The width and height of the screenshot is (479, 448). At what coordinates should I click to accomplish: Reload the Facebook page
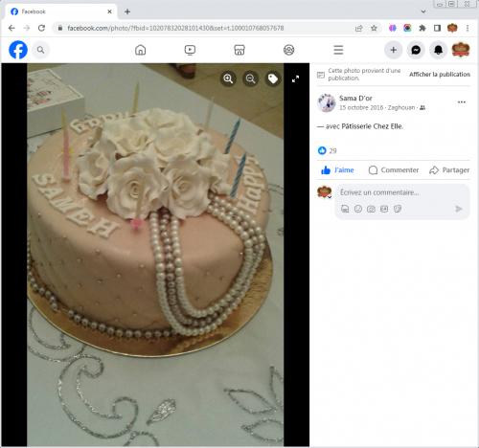coord(41,28)
